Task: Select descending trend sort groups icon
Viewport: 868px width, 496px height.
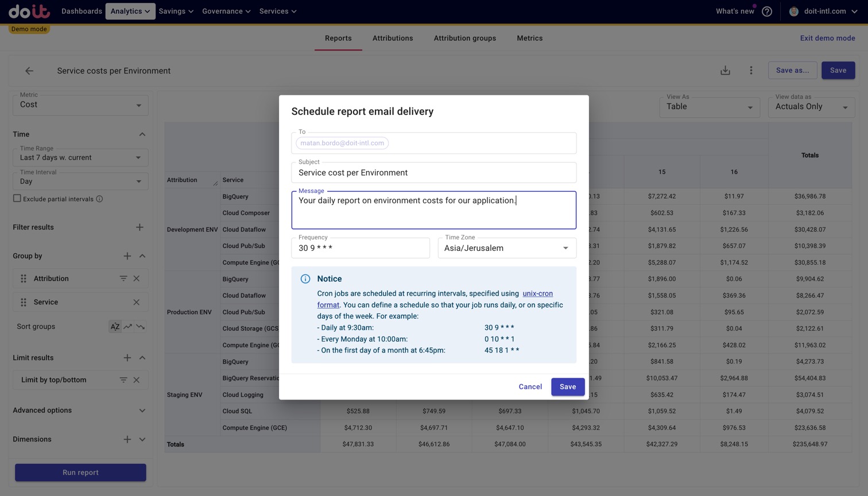Action: (x=141, y=327)
